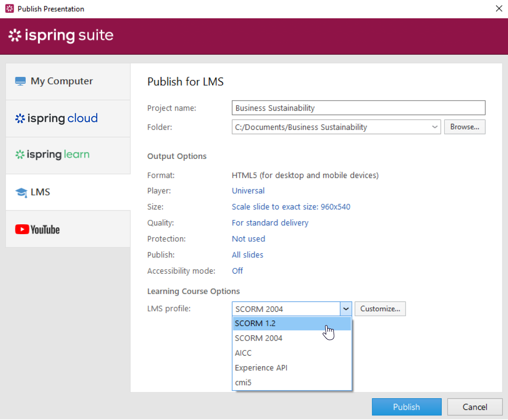Close the Publish Presentation dialog
The height and width of the screenshot is (420, 508).
coord(499,9)
